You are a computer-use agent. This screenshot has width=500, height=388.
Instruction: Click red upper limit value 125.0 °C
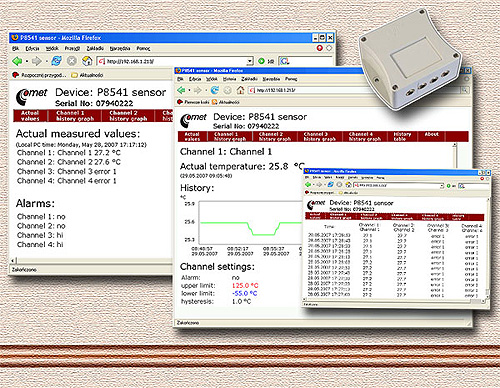[x=245, y=286]
